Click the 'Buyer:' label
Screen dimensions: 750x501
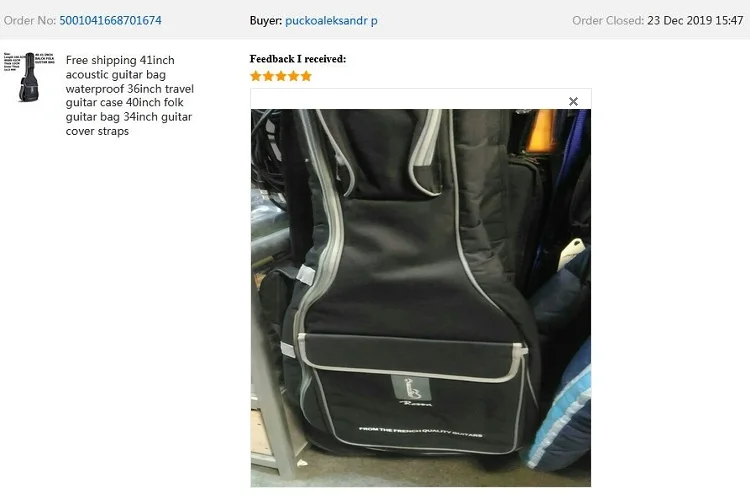(x=265, y=21)
